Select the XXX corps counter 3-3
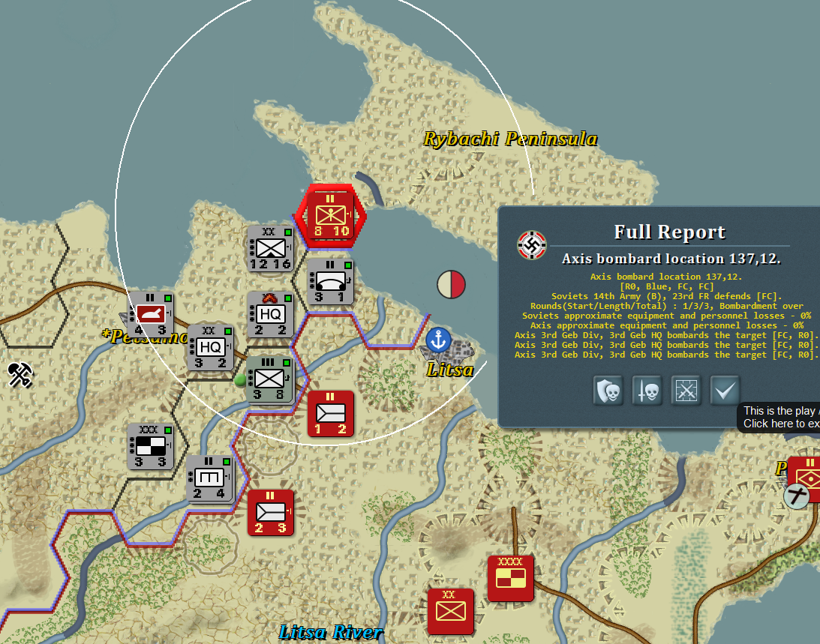This screenshot has width=820, height=644. (151, 446)
